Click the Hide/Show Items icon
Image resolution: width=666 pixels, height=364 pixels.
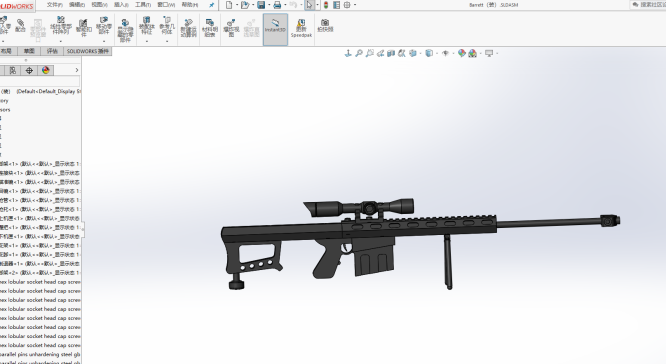(445, 53)
